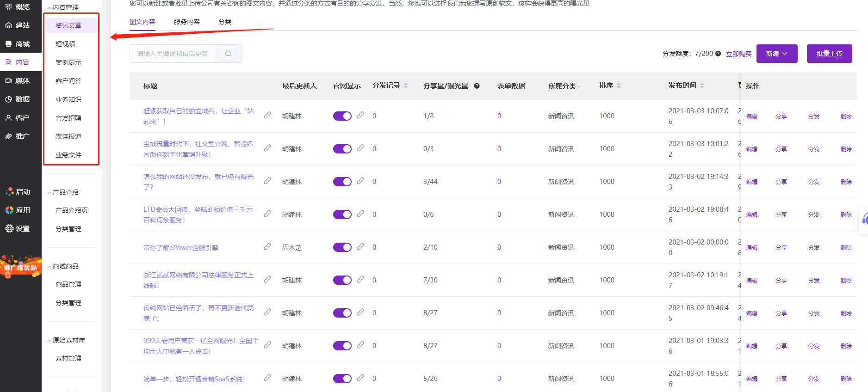Image resolution: width=868 pixels, height=392 pixels.
Task: Click link icon beside title 怎么我的网站还没发布
Action: (267, 181)
